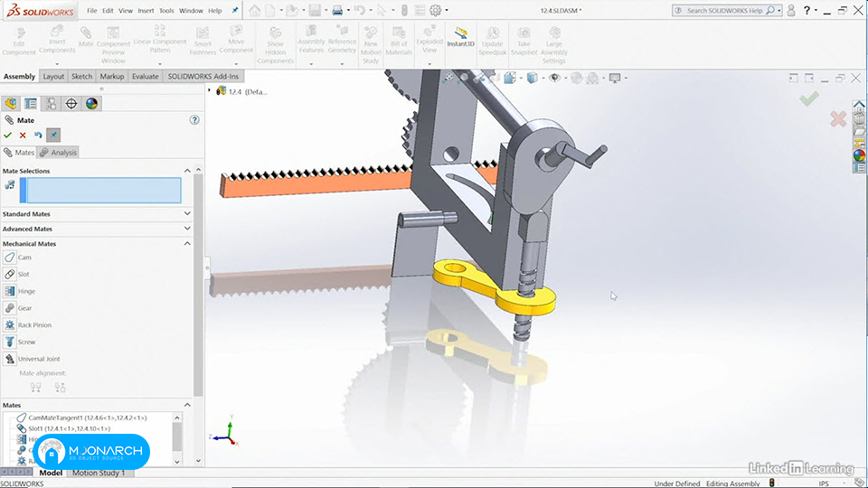Click the Instant3D toolbar button

point(460,37)
